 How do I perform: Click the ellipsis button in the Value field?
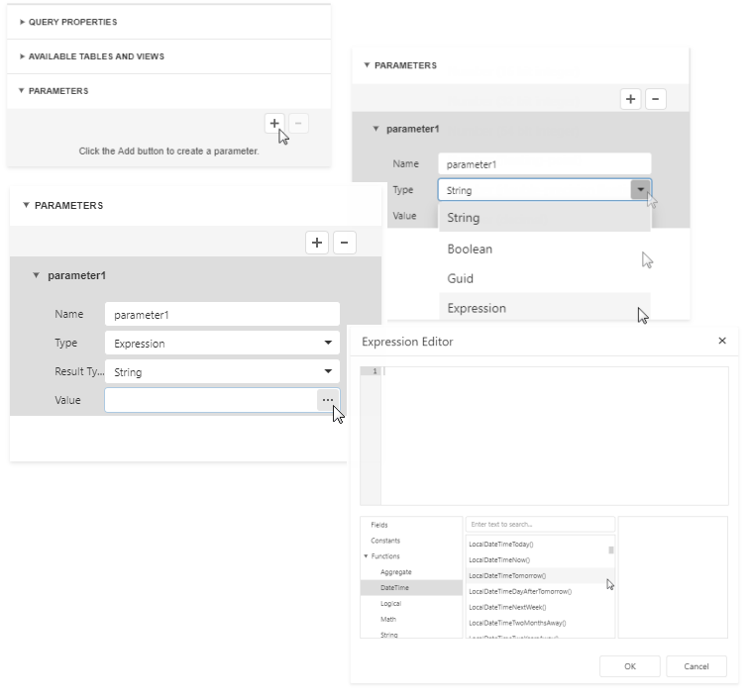(x=327, y=400)
